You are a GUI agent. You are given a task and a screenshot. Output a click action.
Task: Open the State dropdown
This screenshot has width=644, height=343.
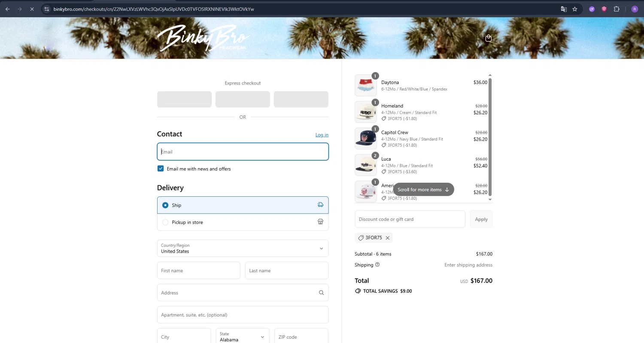[243, 337]
